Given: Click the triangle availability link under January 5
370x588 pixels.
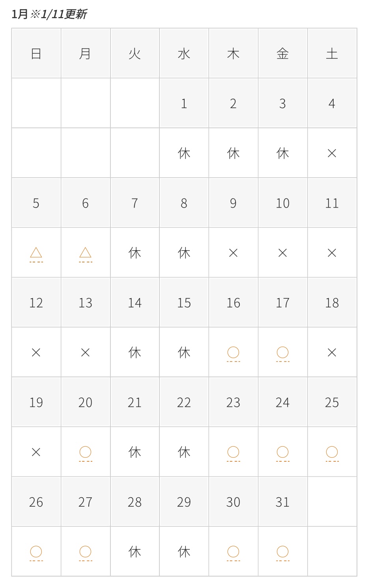Looking at the screenshot, I should [x=36, y=253].
